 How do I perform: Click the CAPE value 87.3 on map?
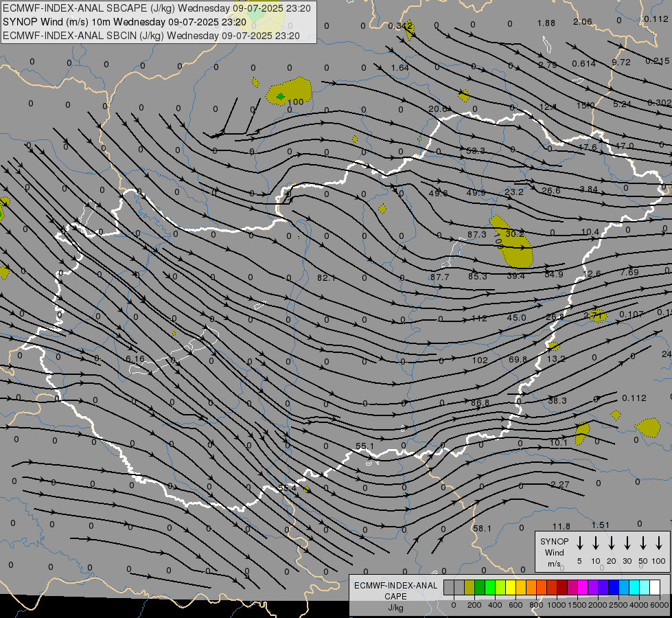click(476, 235)
